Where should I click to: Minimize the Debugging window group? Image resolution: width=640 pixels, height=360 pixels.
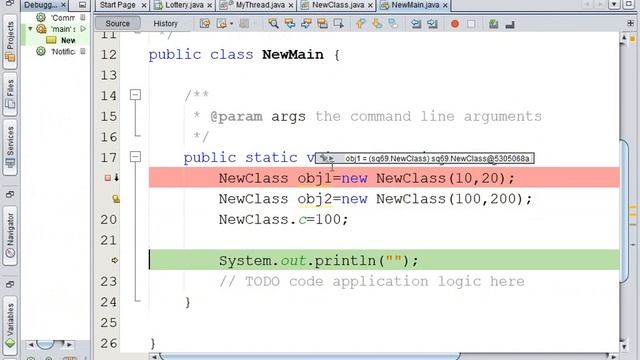point(82,5)
